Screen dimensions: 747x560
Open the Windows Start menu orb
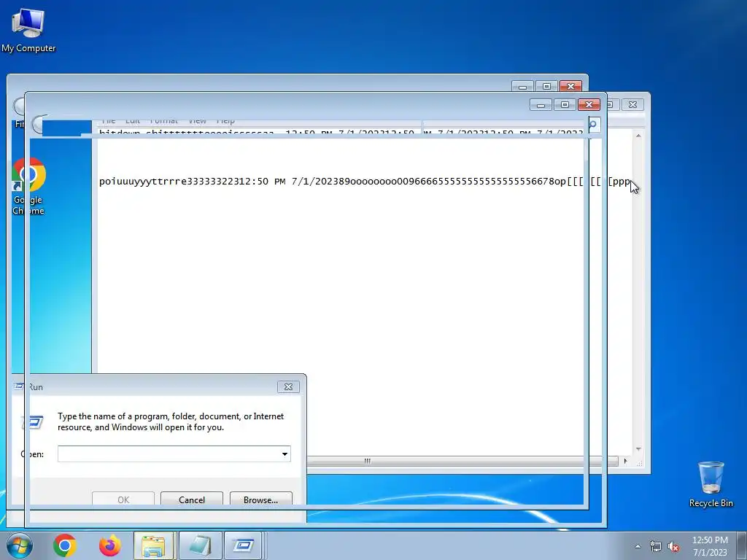(x=20, y=545)
